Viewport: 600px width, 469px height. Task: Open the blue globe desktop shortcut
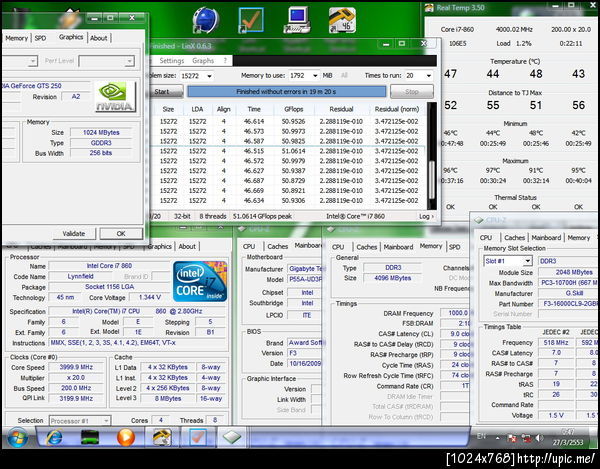tap(206, 20)
